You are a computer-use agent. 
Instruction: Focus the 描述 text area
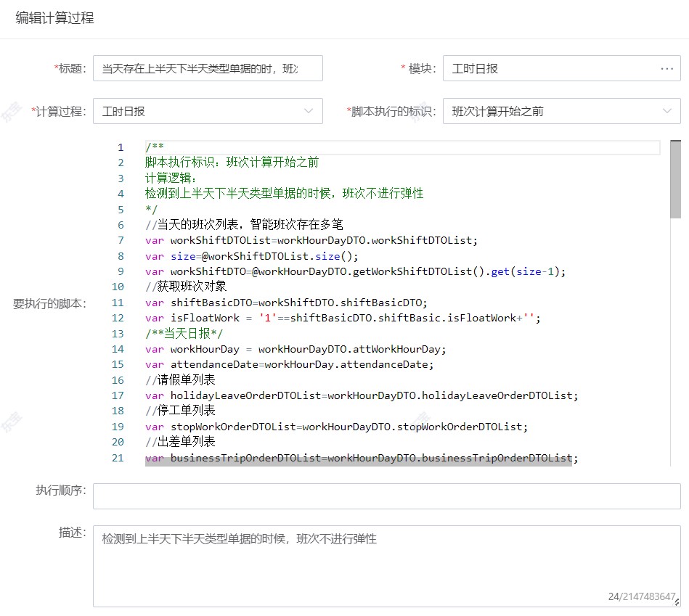coord(386,566)
